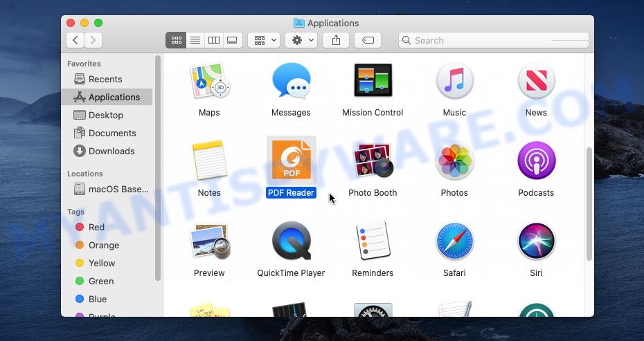Select the Preview app icon

pyautogui.click(x=209, y=241)
